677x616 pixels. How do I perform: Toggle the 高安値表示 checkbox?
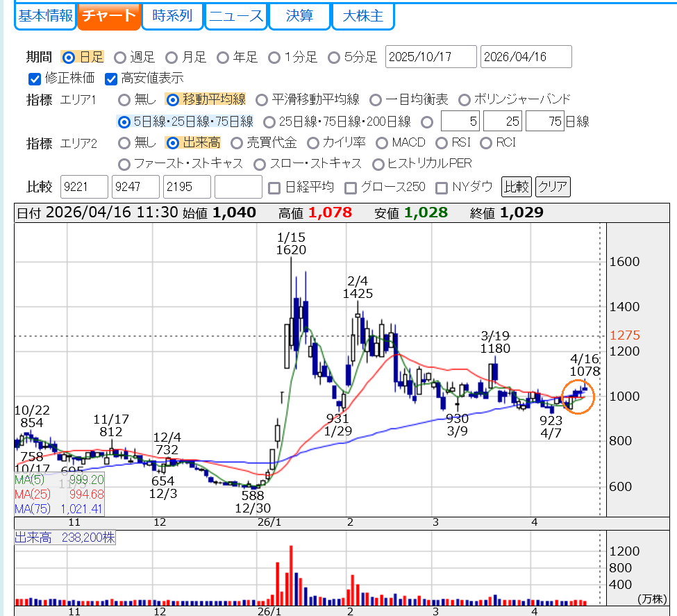click(111, 78)
